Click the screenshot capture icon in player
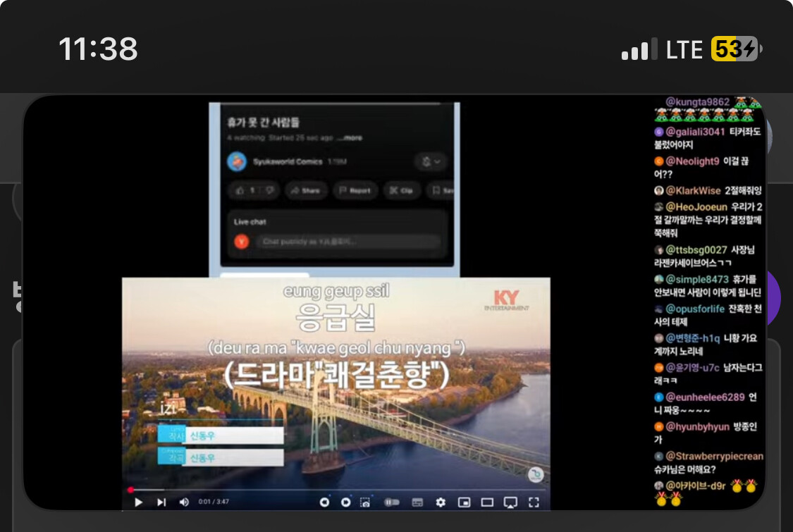The width and height of the screenshot is (793, 532). [364, 502]
